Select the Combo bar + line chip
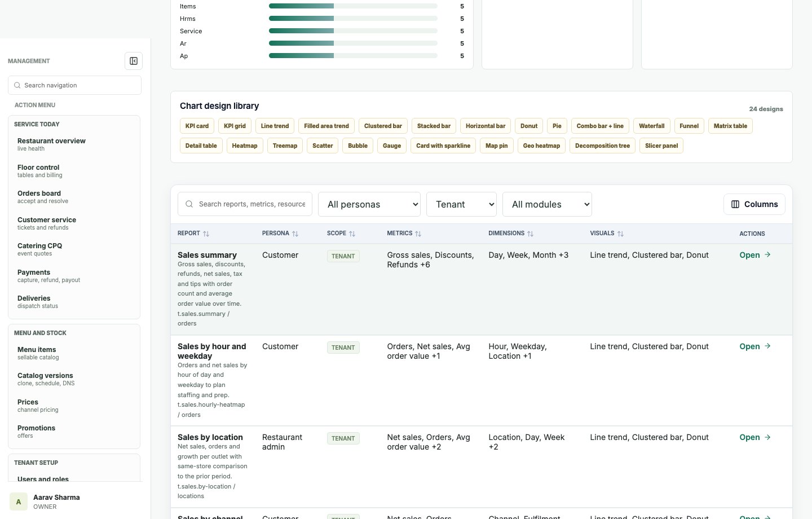Image resolution: width=812 pixels, height=519 pixels. pyautogui.click(x=600, y=126)
